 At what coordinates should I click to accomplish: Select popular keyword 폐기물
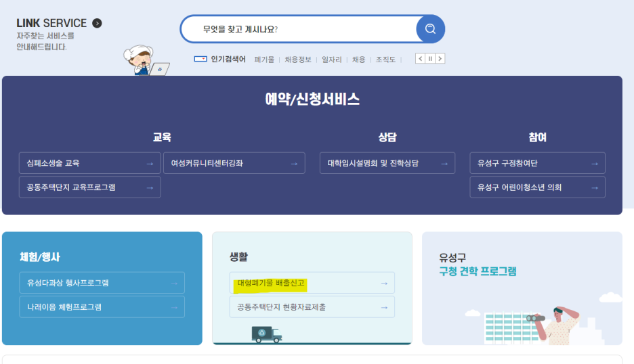264,60
